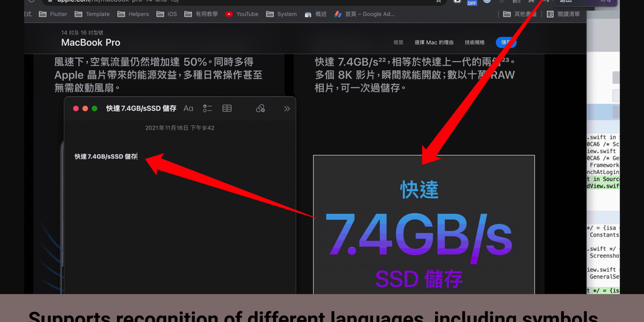Image resolution: width=644 pixels, height=322 pixels.
Task: Open the Helpers bookmarks folder
Action: tap(133, 14)
